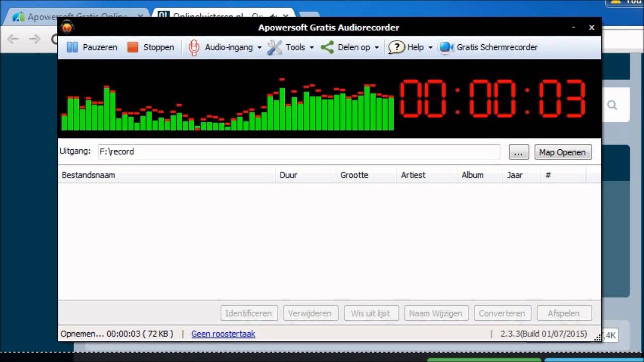Sort by the Bestandsnaam column header
Image resolution: width=644 pixels, height=362 pixels.
167,175
